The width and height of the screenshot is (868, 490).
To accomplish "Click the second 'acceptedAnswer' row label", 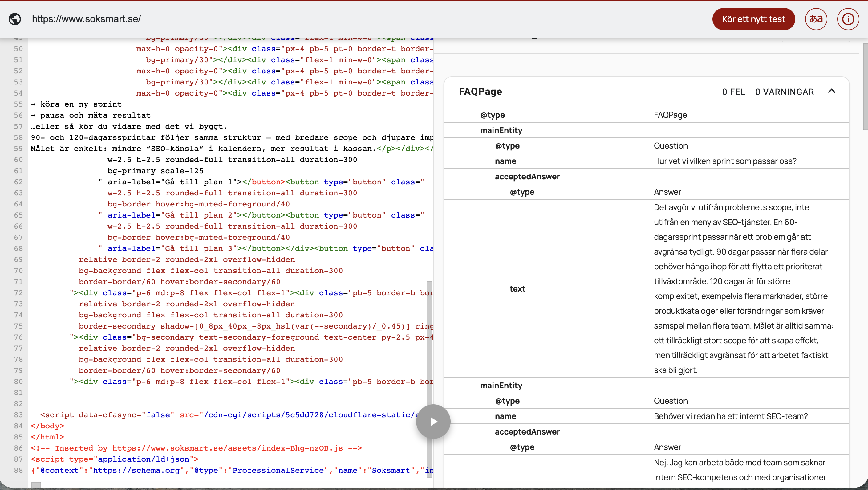I will pos(527,432).
